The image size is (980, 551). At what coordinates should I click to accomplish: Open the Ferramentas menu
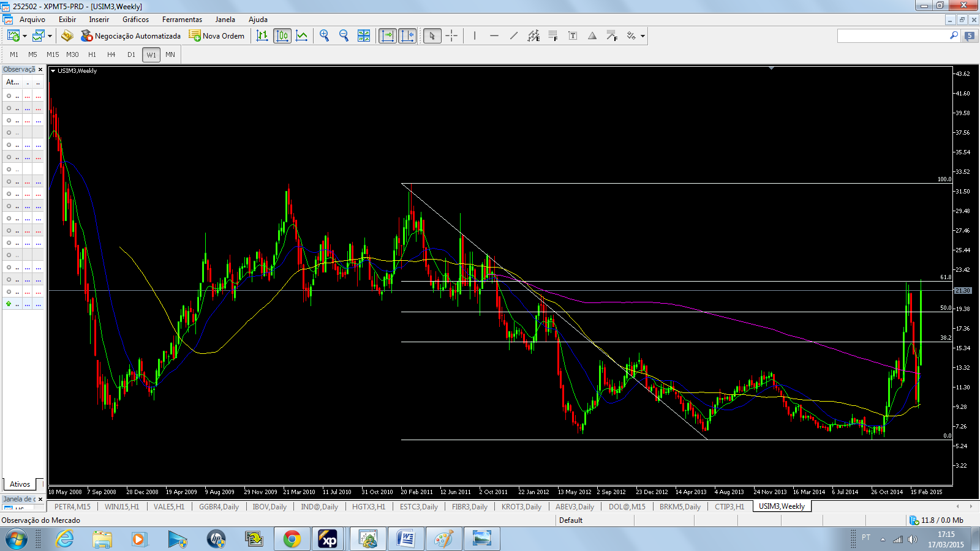point(182,20)
